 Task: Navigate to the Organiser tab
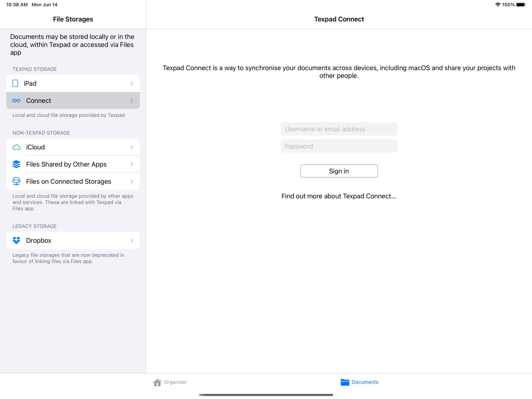(x=169, y=382)
